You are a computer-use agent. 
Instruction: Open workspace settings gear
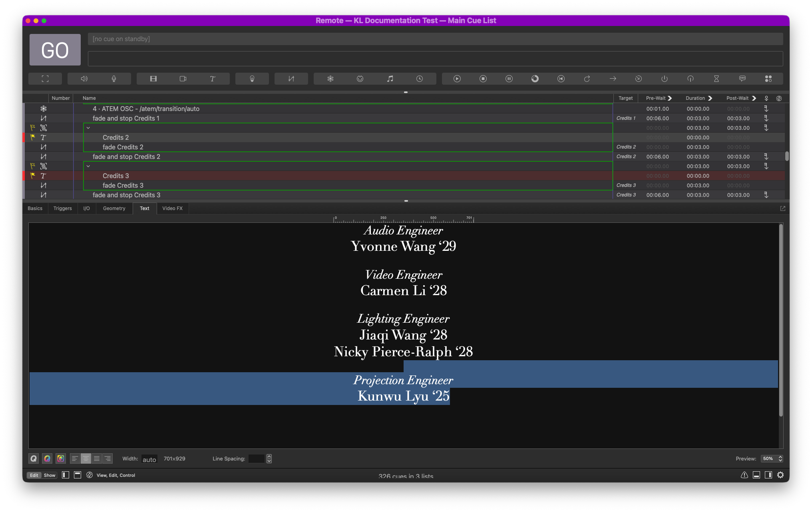pyautogui.click(x=780, y=475)
